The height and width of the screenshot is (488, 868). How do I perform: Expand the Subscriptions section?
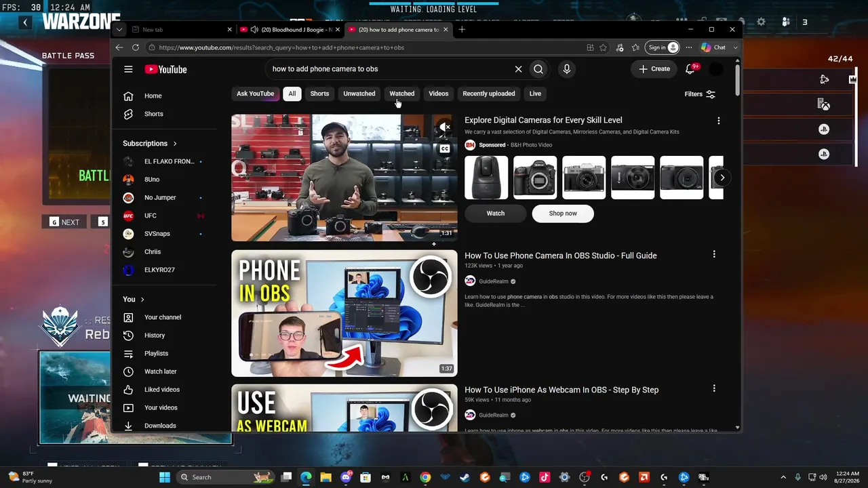[150, 144]
